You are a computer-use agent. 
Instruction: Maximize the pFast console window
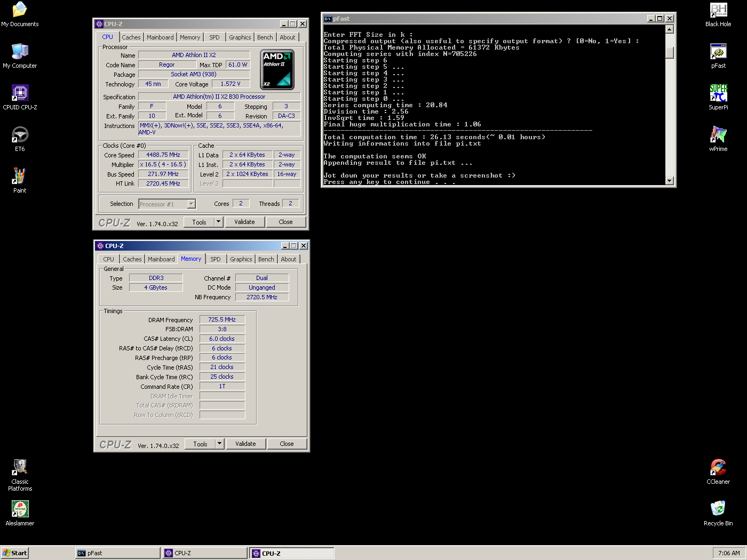660,19
